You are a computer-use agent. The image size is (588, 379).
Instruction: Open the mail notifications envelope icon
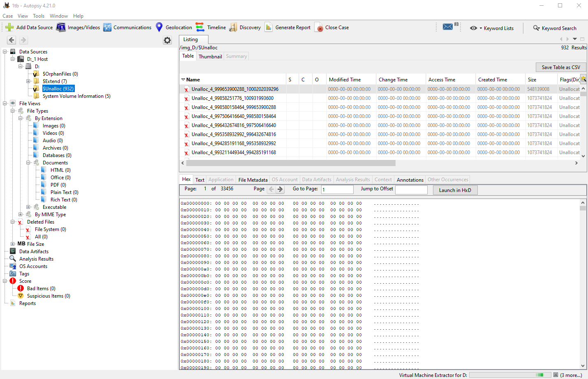(448, 27)
